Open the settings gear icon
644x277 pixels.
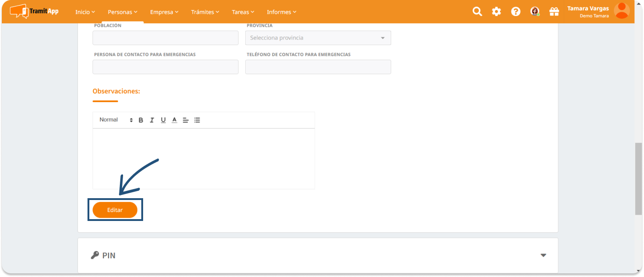tap(496, 12)
